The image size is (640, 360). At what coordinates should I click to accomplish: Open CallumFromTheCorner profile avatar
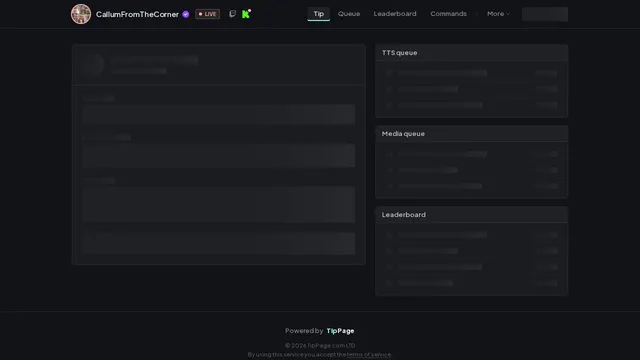(x=81, y=14)
